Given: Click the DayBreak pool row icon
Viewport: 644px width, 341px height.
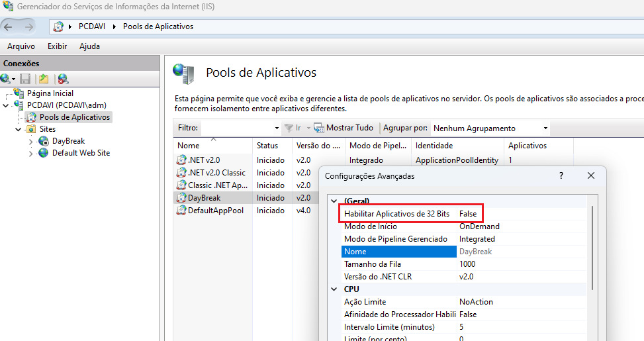Looking at the screenshot, I should click(181, 197).
